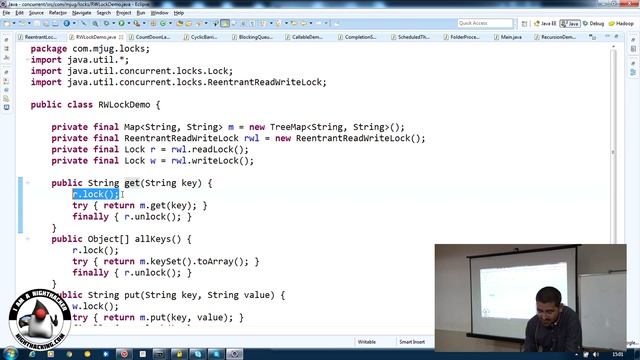Click the Save All toolbar icon
Screen dimensions: 640x360
[x=46, y=23]
